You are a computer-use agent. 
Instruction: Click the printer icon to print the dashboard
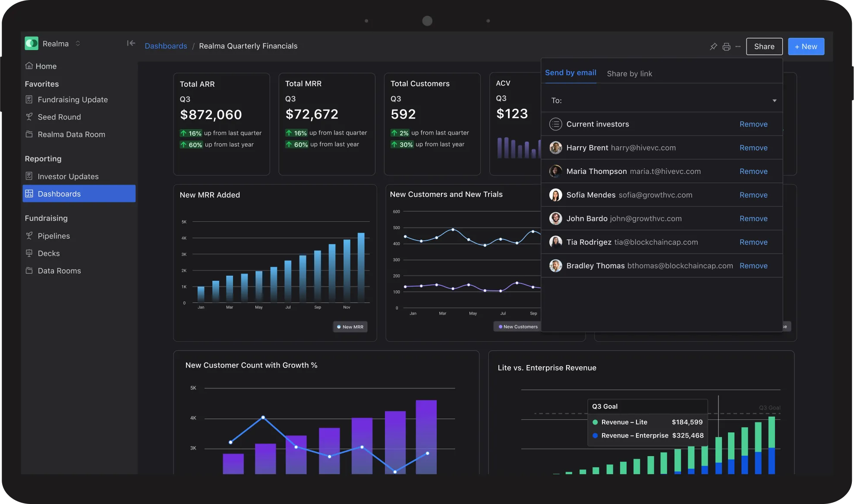click(x=726, y=47)
